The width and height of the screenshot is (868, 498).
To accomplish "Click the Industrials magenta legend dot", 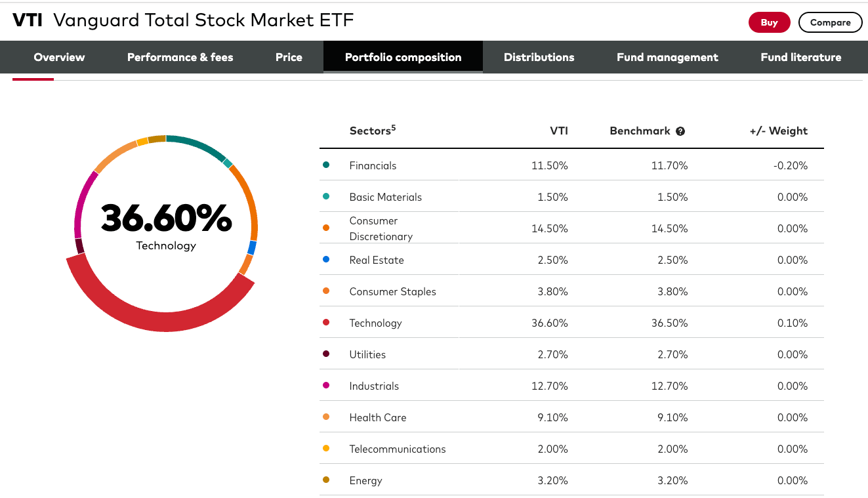I will [x=326, y=386].
